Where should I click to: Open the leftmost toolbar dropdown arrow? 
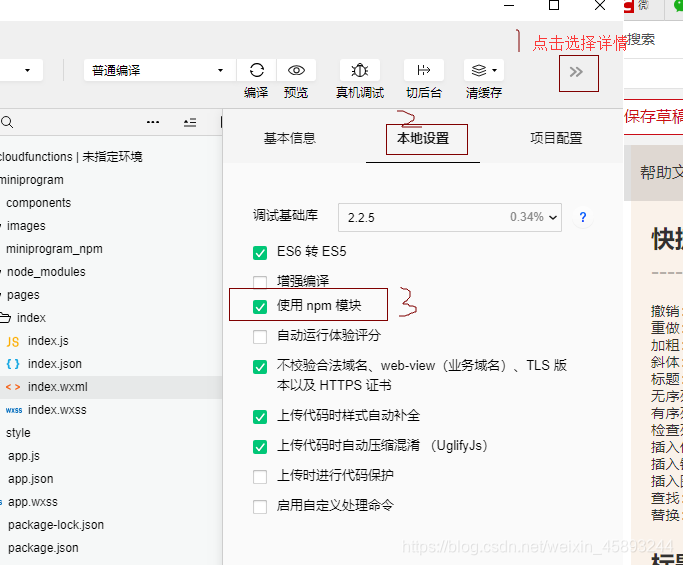click(27, 70)
